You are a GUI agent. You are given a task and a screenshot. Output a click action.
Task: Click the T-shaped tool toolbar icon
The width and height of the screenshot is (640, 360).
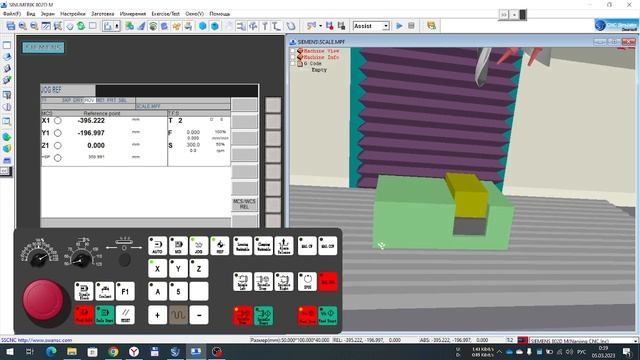click(x=265, y=26)
